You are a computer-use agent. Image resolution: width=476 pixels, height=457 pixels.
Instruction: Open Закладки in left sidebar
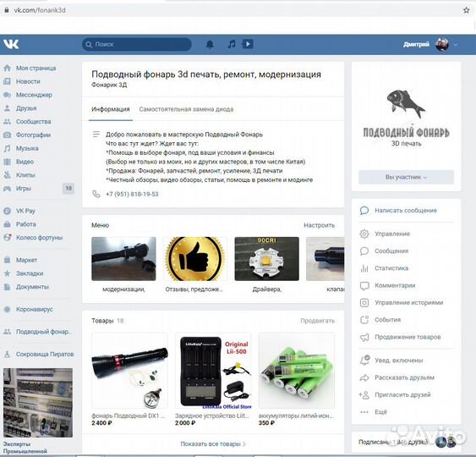pos(24,273)
